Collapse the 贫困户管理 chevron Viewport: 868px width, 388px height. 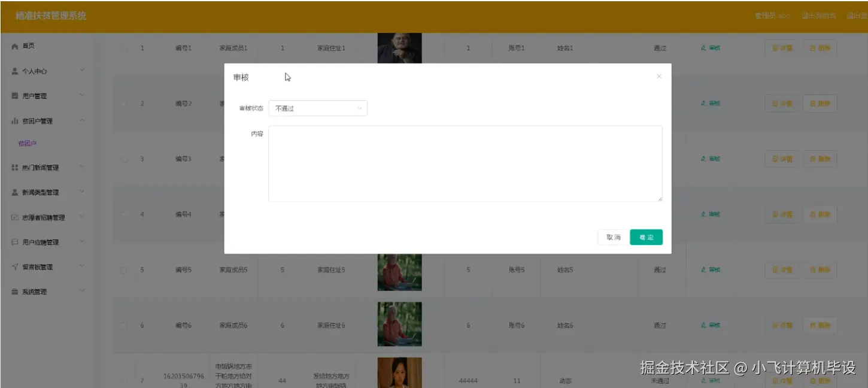(x=82, y=121)
